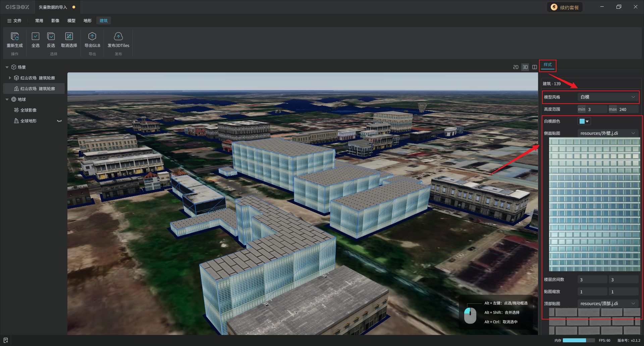644x346 pixels.
Task: Click the 续约套餐 renewal button
Action: coord(565,7)
